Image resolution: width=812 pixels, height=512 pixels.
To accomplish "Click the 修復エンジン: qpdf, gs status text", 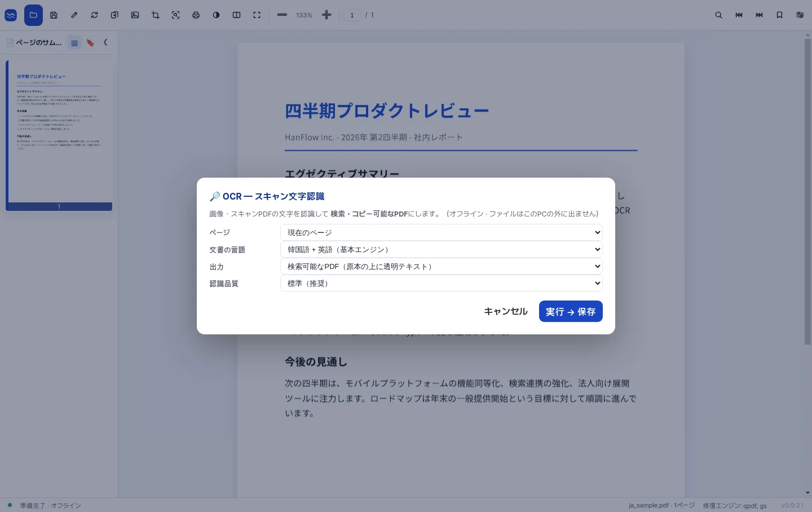I will pos(735,505).
